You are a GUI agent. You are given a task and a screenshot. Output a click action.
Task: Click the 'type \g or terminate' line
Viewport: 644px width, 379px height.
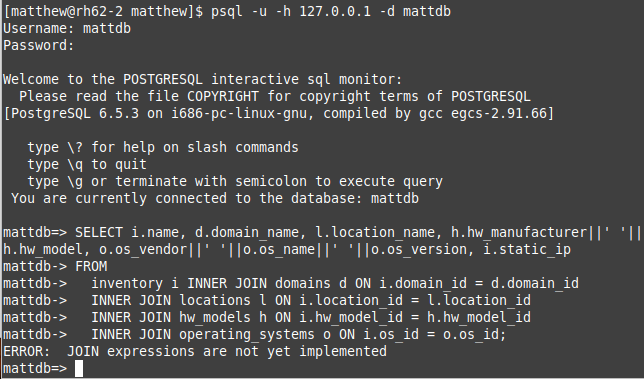235,181
